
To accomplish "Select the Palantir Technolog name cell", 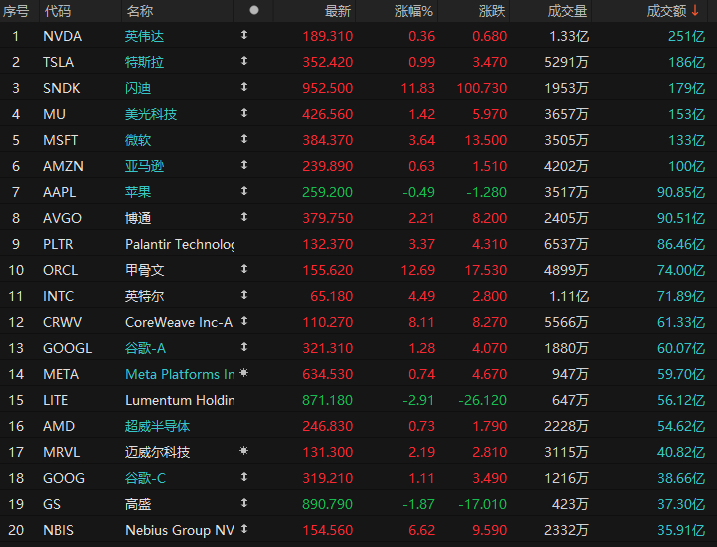I will pos(179,244).
